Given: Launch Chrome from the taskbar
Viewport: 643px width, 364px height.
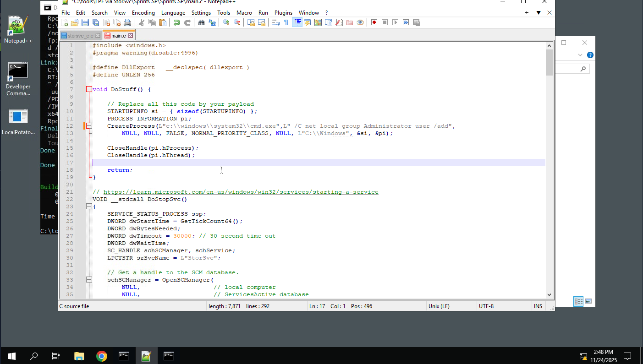Looking at the screenshot, I should (x=101, y=356).
